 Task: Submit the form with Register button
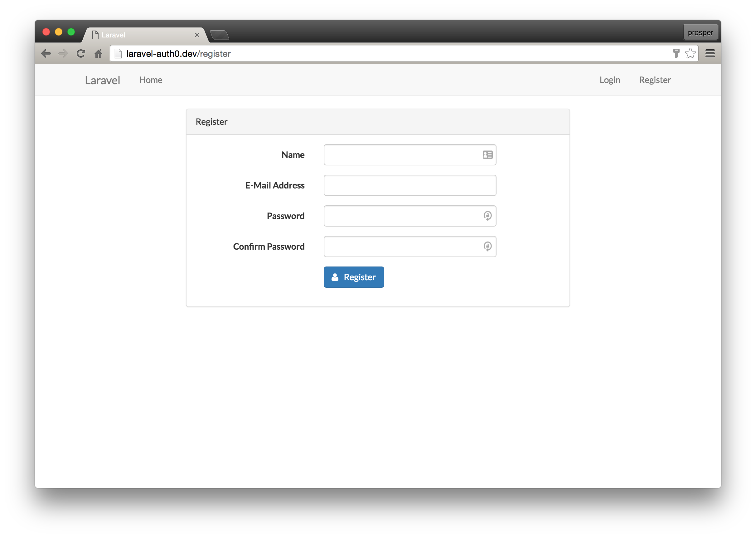tap(353, 277)
